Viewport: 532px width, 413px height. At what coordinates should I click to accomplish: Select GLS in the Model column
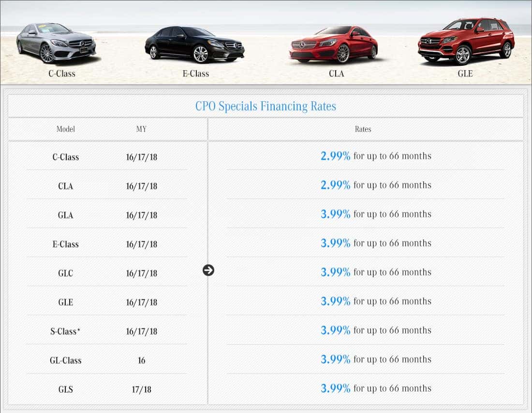click(65, 389)
